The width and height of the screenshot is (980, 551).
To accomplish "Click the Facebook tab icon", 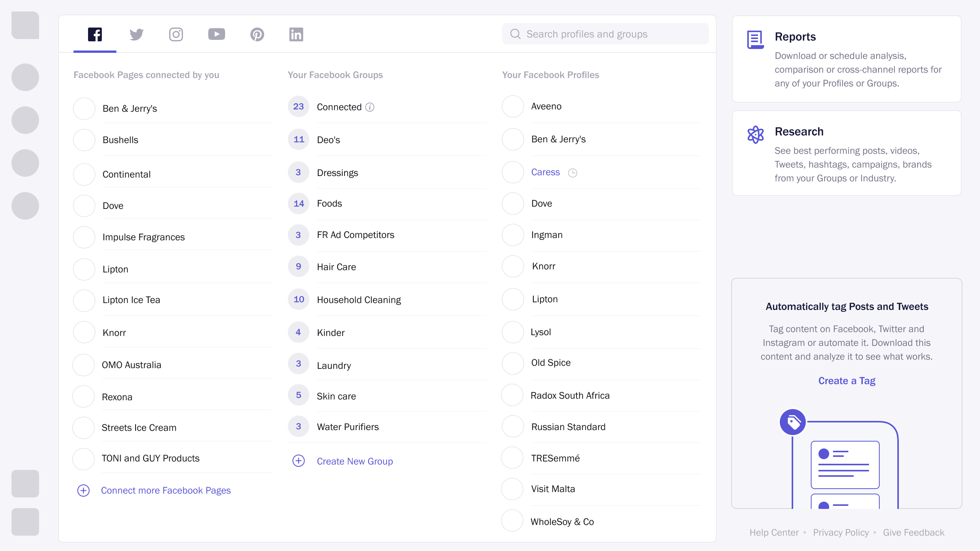I will coord(95,34).
